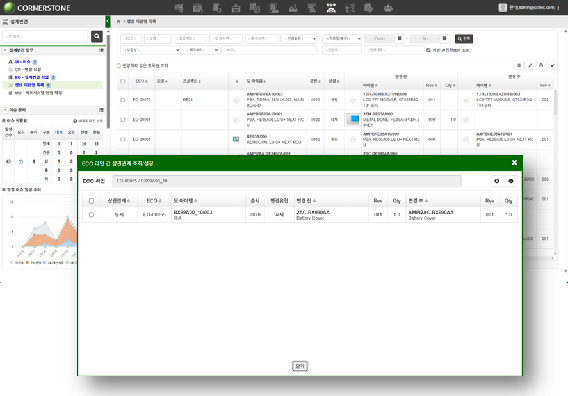This screenshot has width=568, height=396.
Task: Toggle the filter checkbox above the results table
Action: pos(119,66)
